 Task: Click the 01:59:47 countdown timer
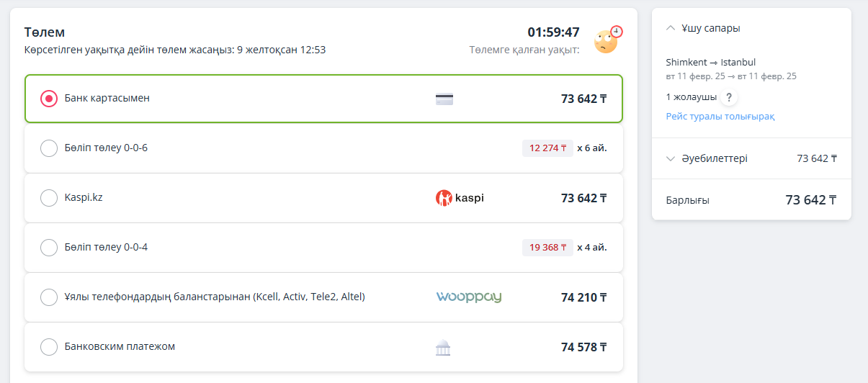pos(553,32)
